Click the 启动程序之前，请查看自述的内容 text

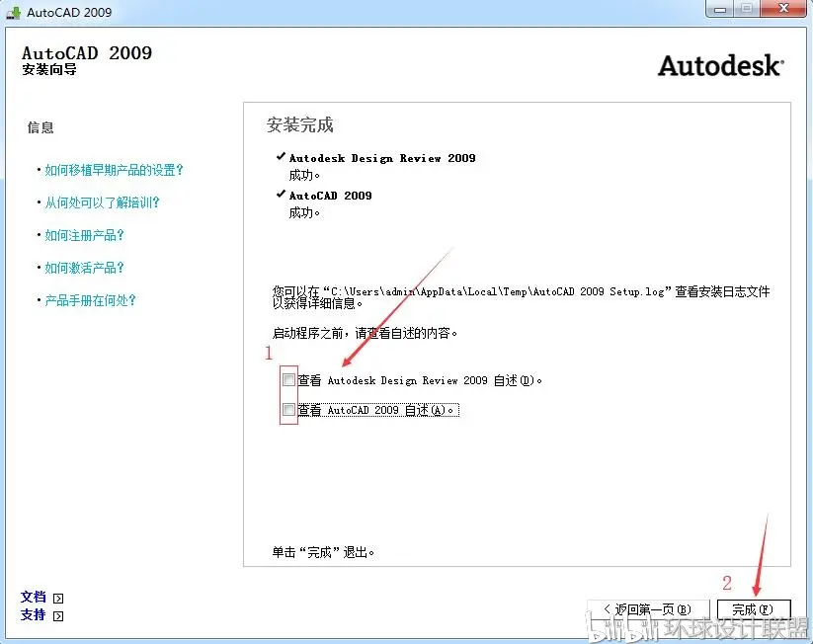click(365, 333)
